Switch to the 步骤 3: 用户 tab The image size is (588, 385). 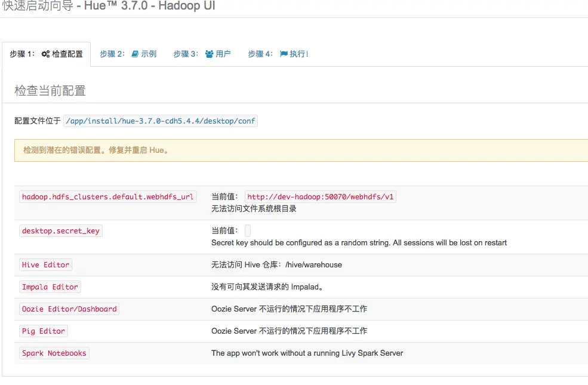[x=202, y=54]
